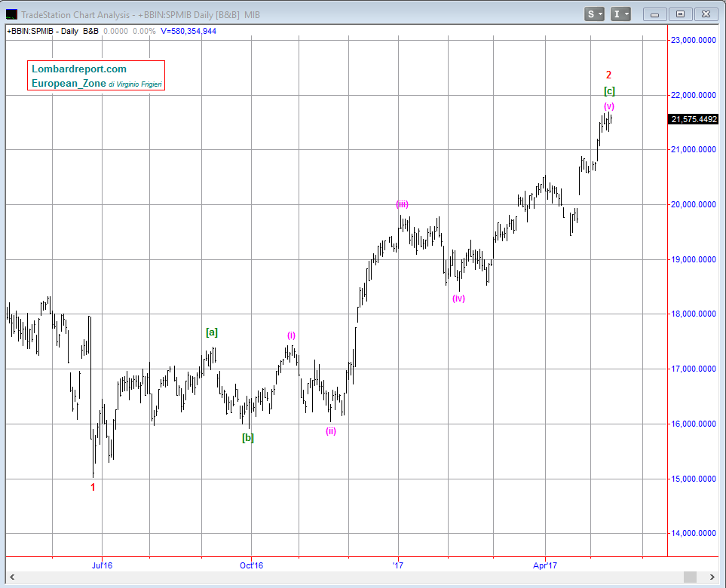Open the I interval-link dropdown in title bar
The height and width of the screenshot is (588, 726).
click(620, 14)
